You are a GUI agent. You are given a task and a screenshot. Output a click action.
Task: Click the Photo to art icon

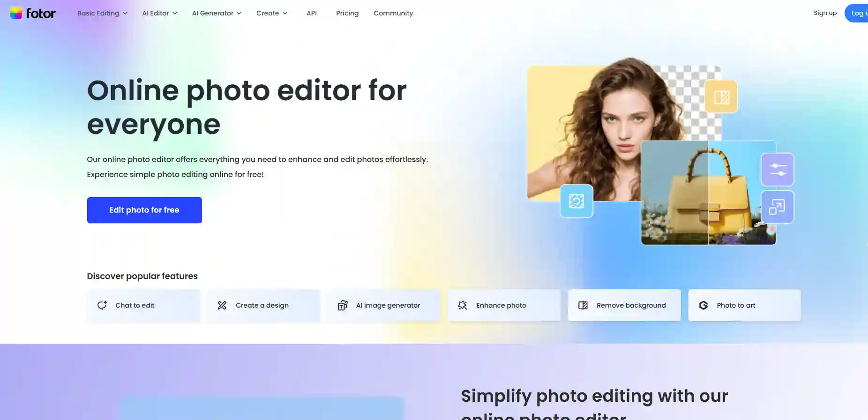[x=703, y=305]
